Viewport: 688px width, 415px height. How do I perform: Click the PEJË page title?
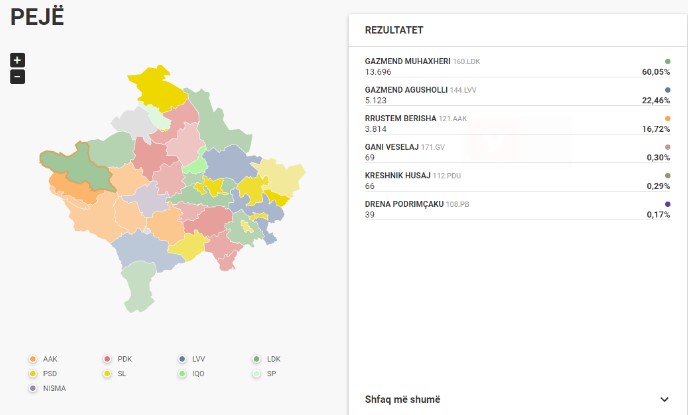coord(37,17)
